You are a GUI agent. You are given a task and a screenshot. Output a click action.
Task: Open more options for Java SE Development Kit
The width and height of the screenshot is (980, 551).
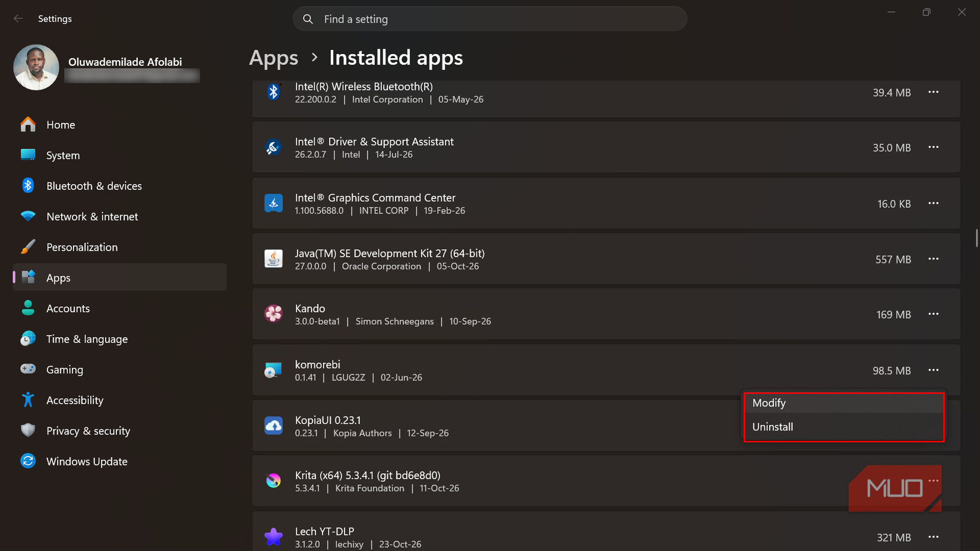[934, 259]
